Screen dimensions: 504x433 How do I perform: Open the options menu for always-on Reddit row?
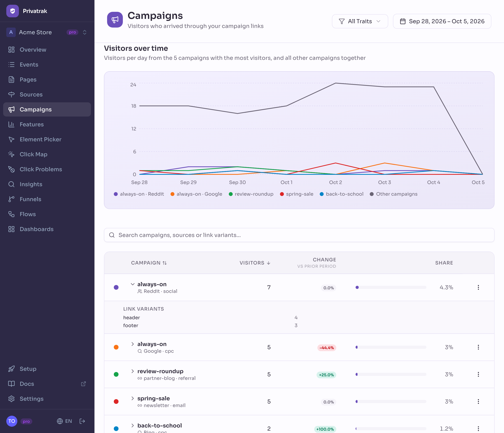coord(478,287)
